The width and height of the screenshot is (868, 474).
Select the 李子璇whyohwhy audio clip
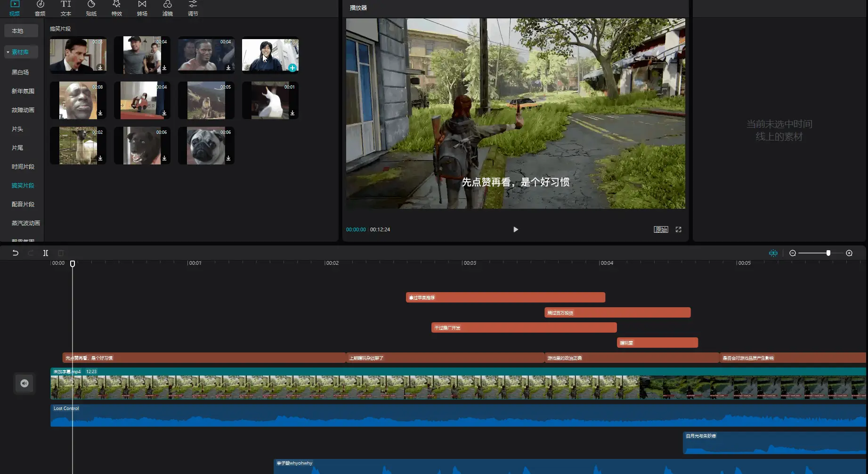(x=570, y=466)
